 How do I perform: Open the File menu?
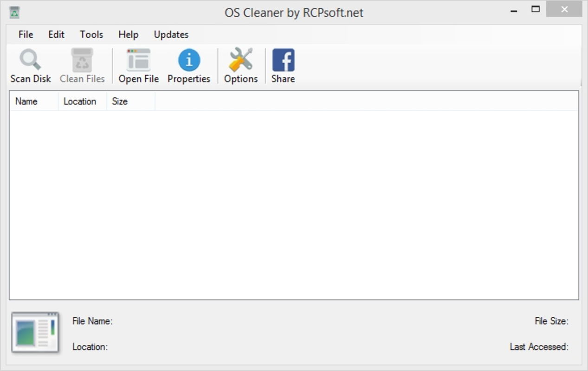pyautogui.click(x=26, y=34)
